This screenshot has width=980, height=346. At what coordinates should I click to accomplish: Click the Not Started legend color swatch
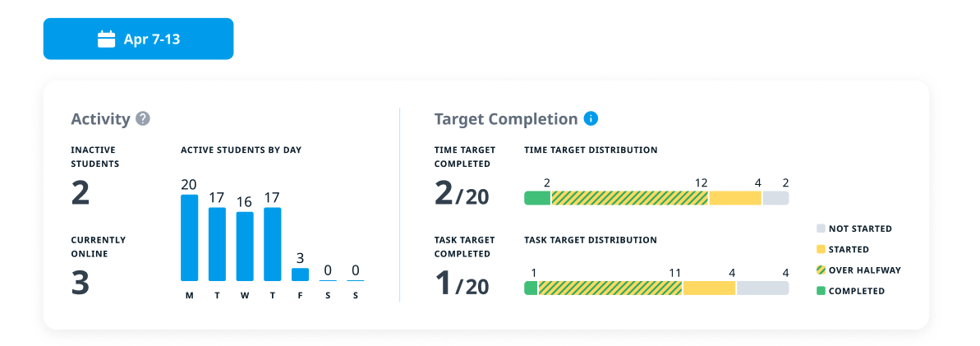point(821,228)
